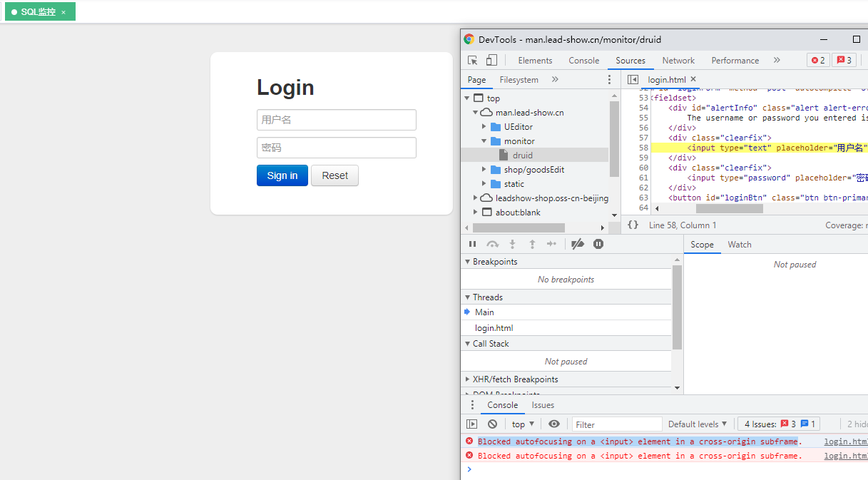
Task: Open the Network tab
Action: (678, 61)
